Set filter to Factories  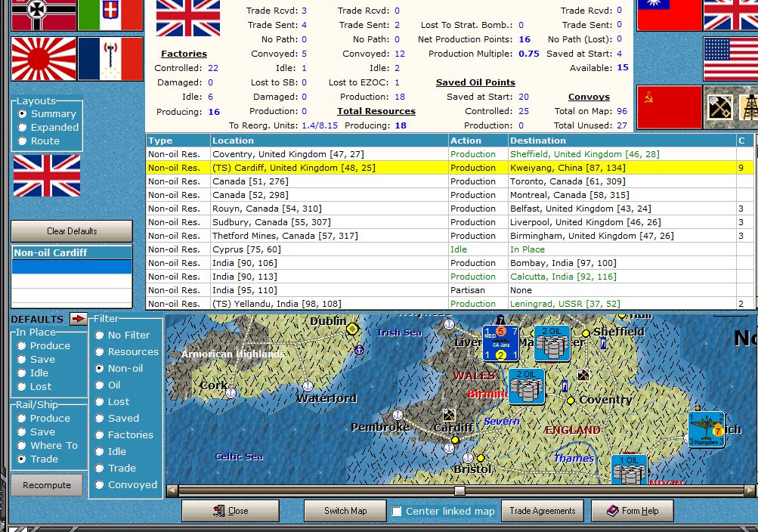pos(99,435)
